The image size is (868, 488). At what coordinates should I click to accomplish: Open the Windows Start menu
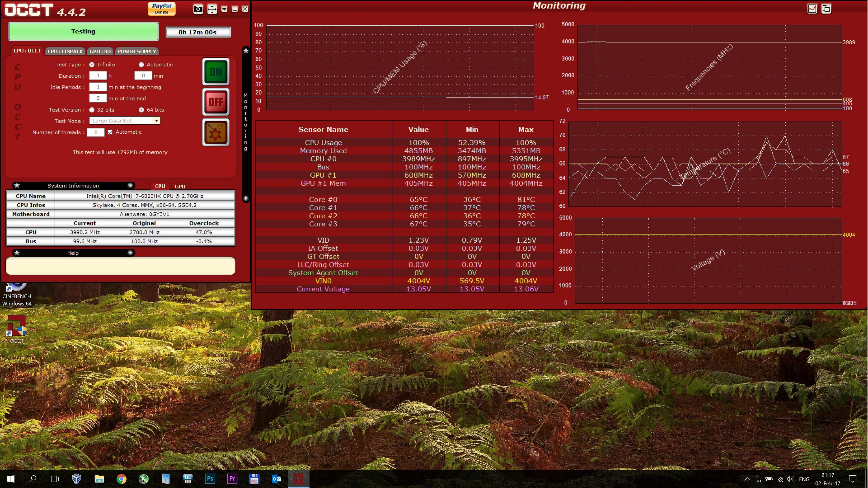(x=11, y=479)
